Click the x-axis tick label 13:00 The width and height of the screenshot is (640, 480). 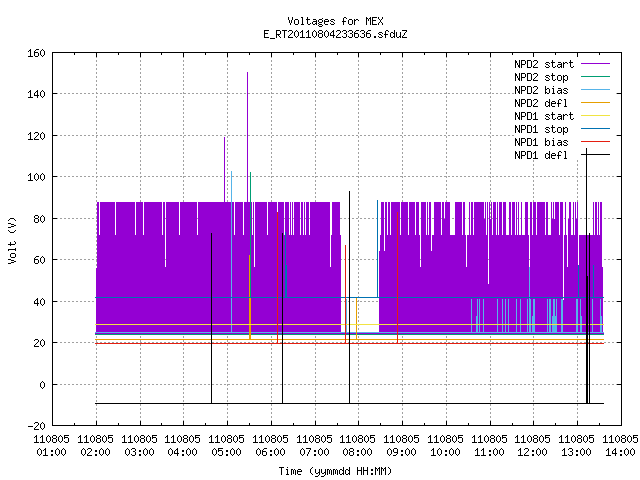coord(576,452)
